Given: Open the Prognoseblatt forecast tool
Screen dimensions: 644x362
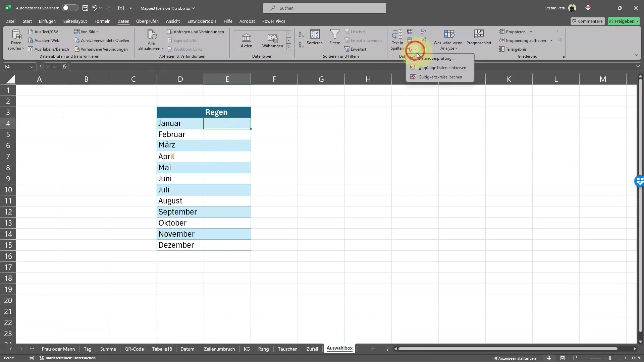Looking at the screenshot, I should [x=479, y=37].
